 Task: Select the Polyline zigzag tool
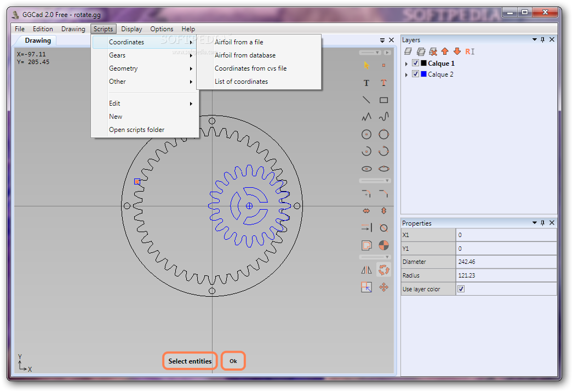366,117
